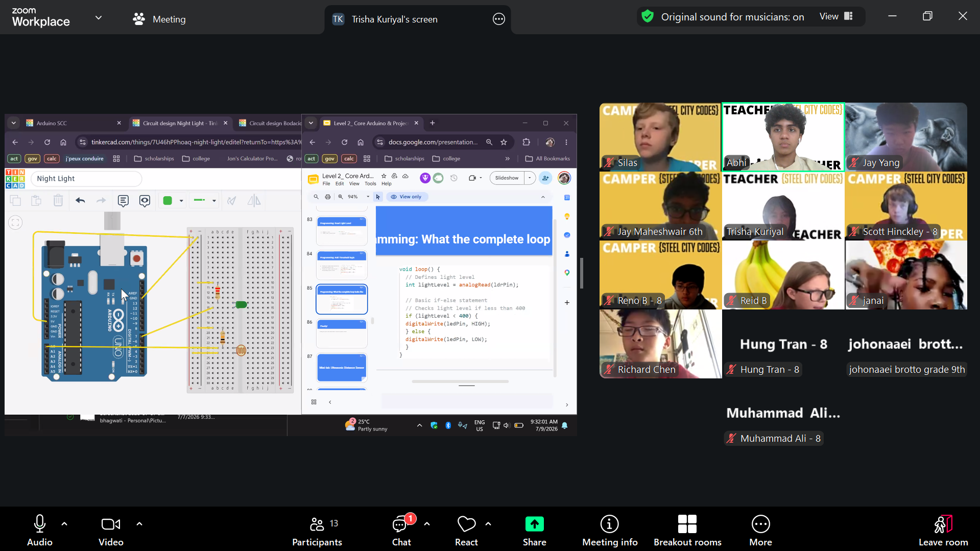Open the More options menu
The height and width of the screenshot is (551, 980).
point(760,530)
